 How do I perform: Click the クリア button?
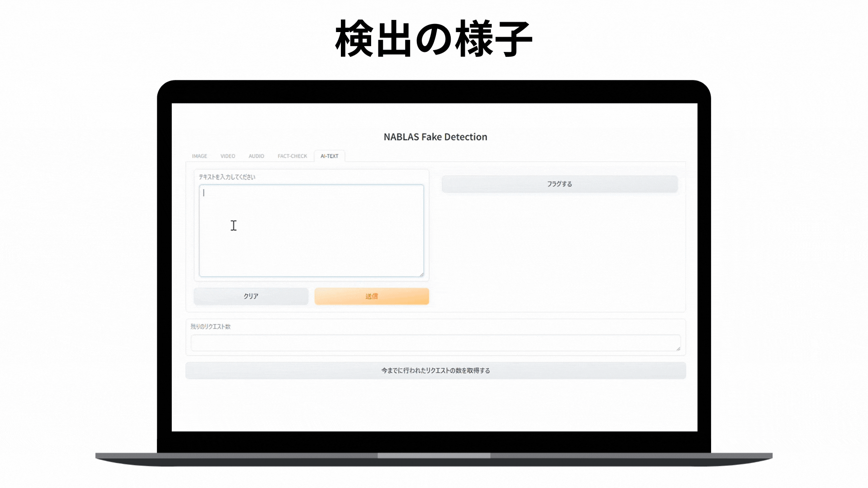(251, 296)
